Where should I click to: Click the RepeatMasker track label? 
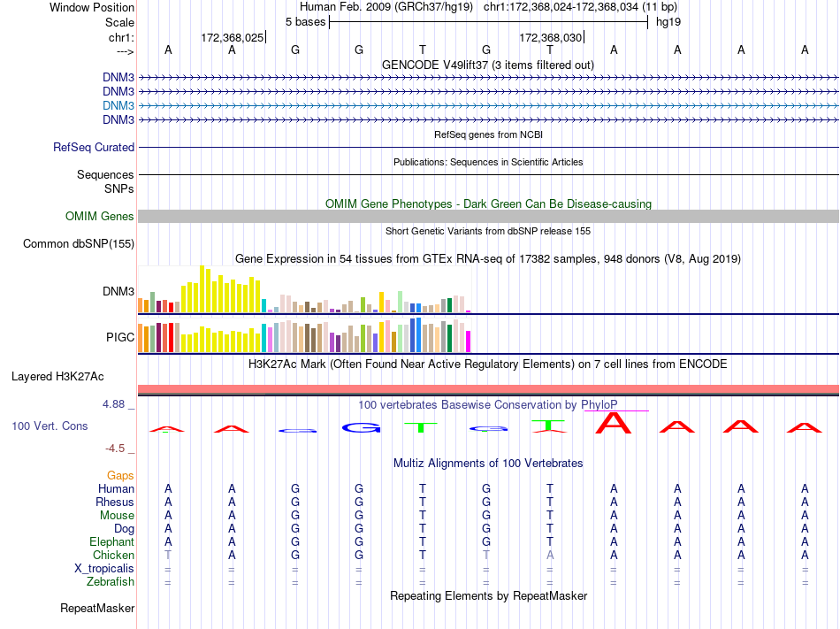pyautogui.click(x=97, y=609)
